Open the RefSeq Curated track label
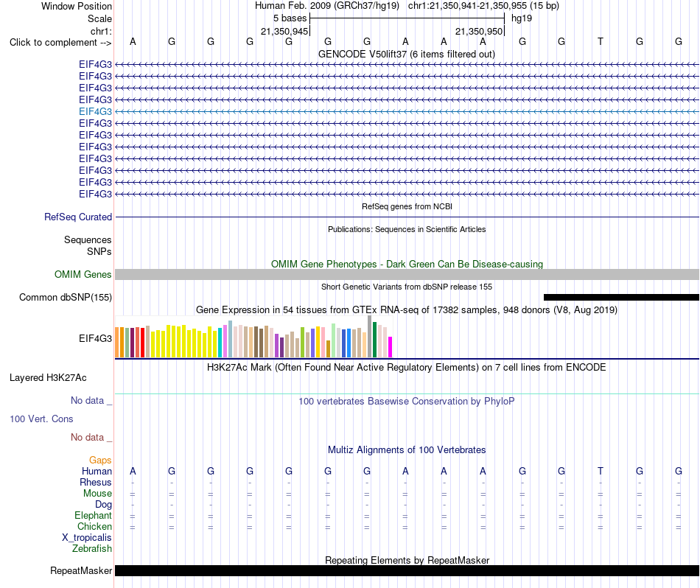 [x=77, y=217]
